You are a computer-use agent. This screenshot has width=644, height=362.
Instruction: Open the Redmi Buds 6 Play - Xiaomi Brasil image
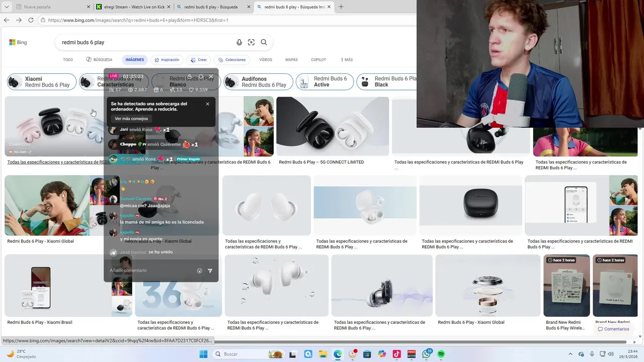(x=68, y=286)
